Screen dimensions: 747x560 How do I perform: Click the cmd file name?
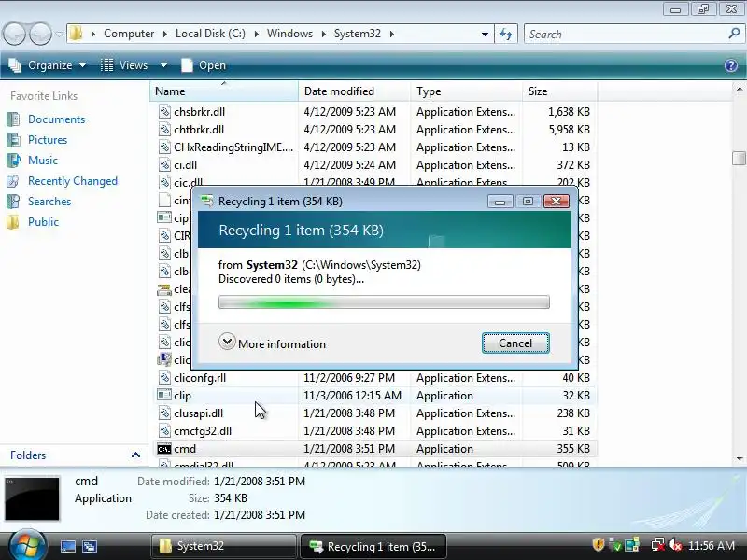click(185, 449)
